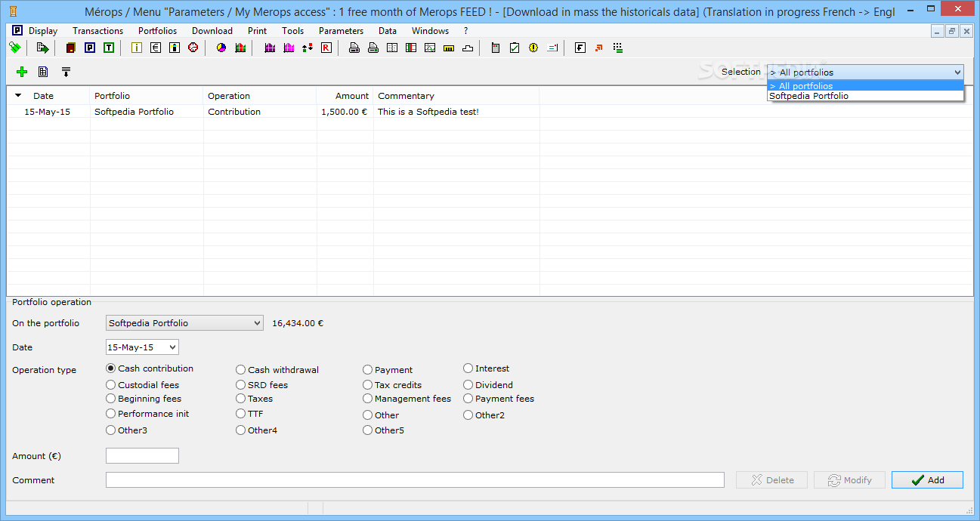Image resolution: width=980 pixels, height=521 pixels.
Task: Click the orange feed icon
Action: coord(599,48)
